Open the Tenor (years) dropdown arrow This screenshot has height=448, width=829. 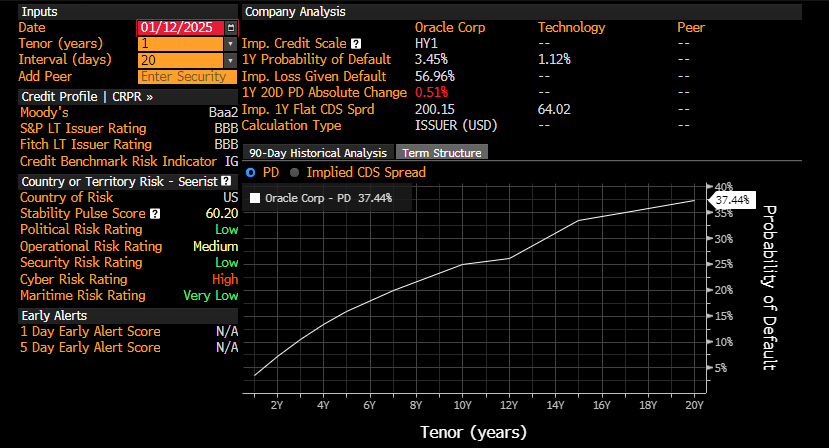pyautogui.click(x=231, y=44)
